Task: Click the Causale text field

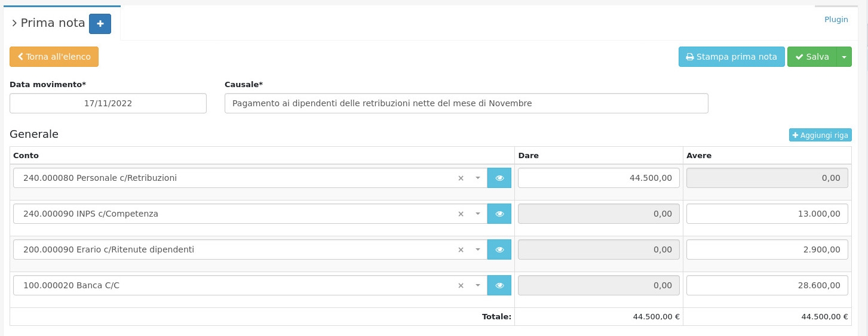Action: (x=466, y=103)
